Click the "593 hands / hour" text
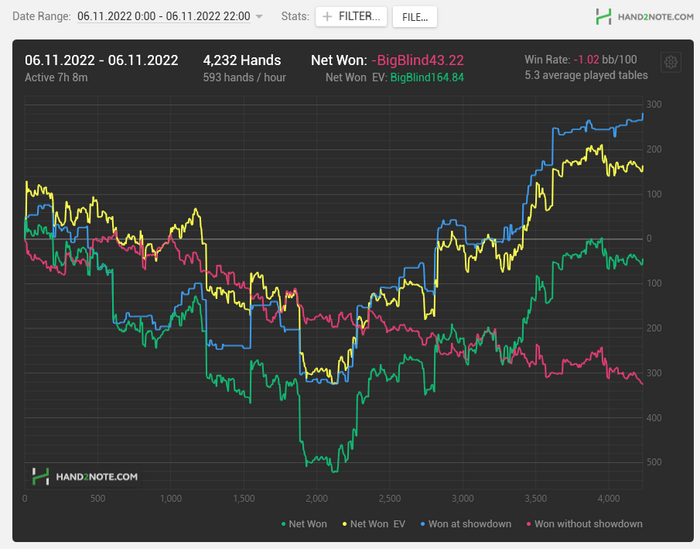Viewport: 700px width, 549px height. point(244,78)
